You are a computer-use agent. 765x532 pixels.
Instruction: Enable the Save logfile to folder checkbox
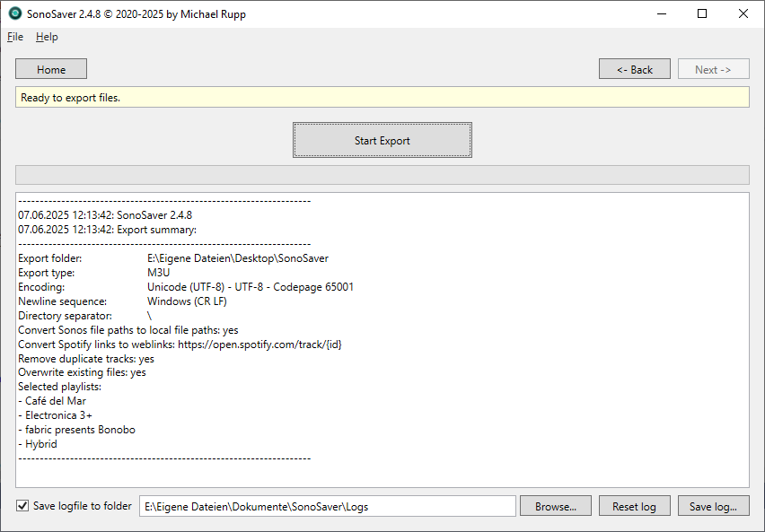click(22, 505)
